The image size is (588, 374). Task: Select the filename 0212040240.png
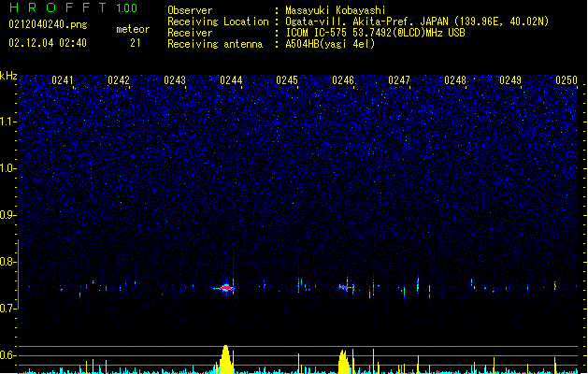[48, 24]
